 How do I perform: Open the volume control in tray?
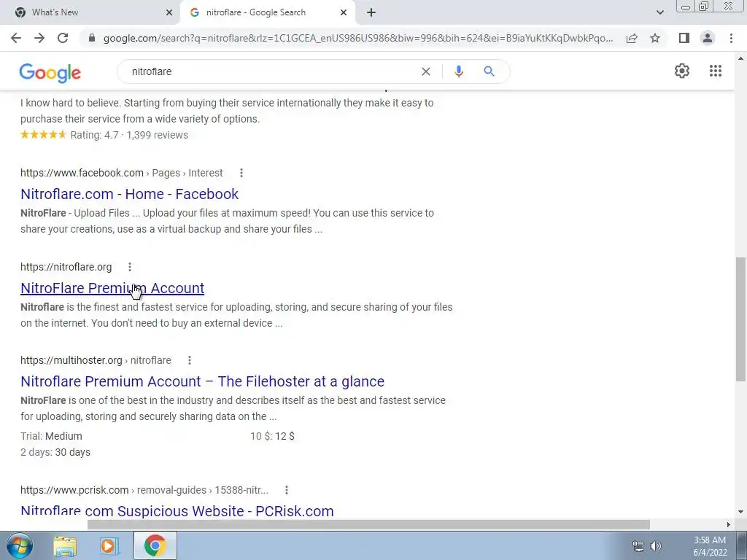pos(656,546)
